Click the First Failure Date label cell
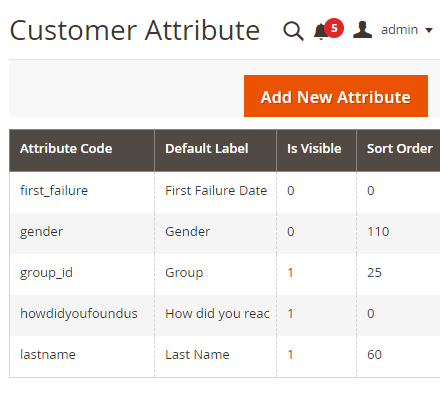Viewport: 440px width, 400px height. pyautogui.click(x=216, y=191)
